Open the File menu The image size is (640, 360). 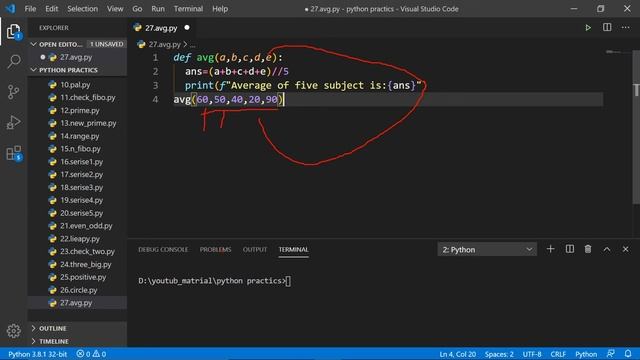click(30, 9)
